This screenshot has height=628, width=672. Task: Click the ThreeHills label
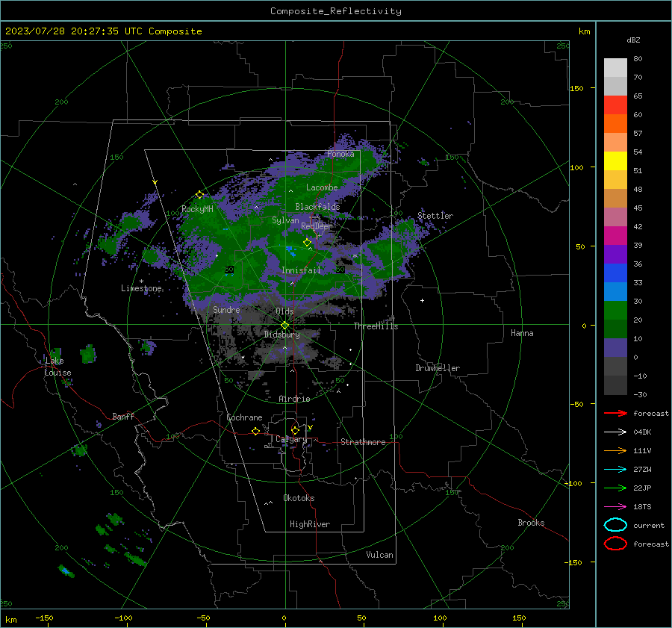tap(376, 326)
